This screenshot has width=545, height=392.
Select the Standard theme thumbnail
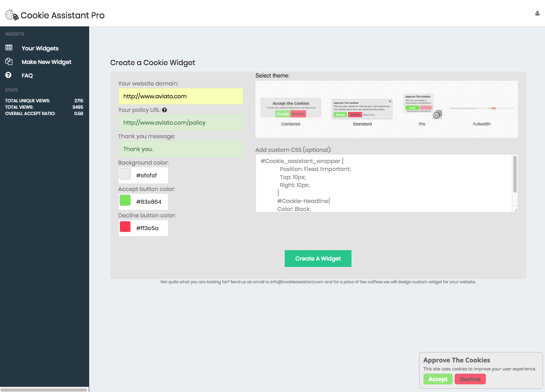[x=362, y=112]
